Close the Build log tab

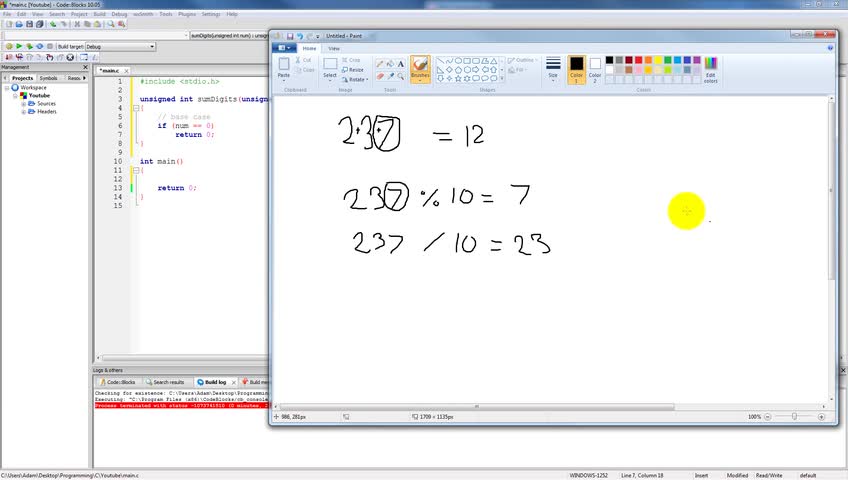click(x=234, y=382)
